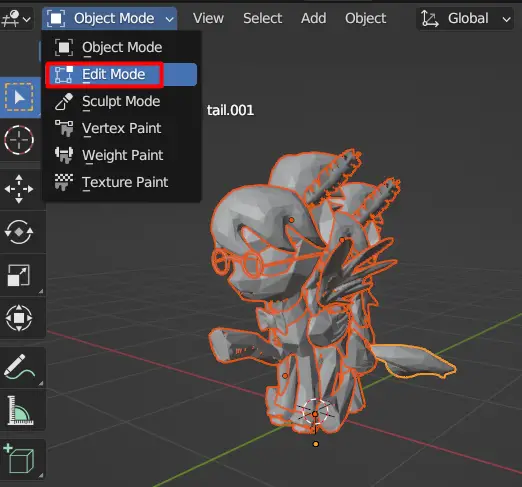Select the Move tool
The width and height of the screenshot is (522, 487).
[x=19, y=189]
